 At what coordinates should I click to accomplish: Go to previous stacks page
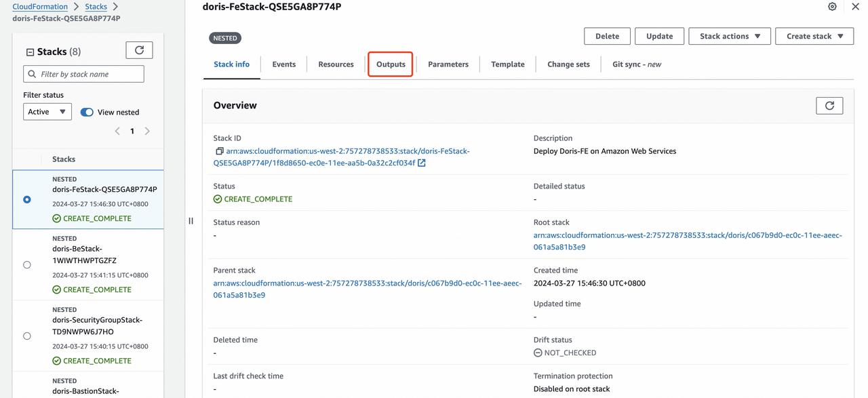pos(117,131)
